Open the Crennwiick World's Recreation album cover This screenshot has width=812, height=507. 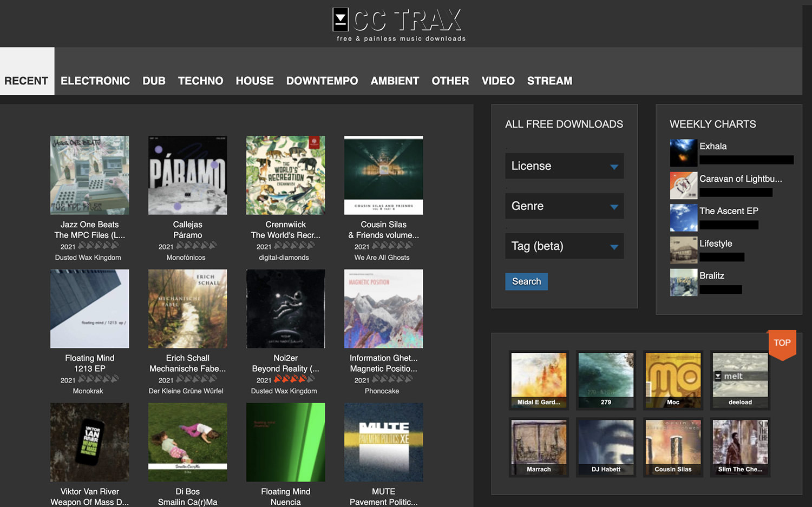click(285, 175)
